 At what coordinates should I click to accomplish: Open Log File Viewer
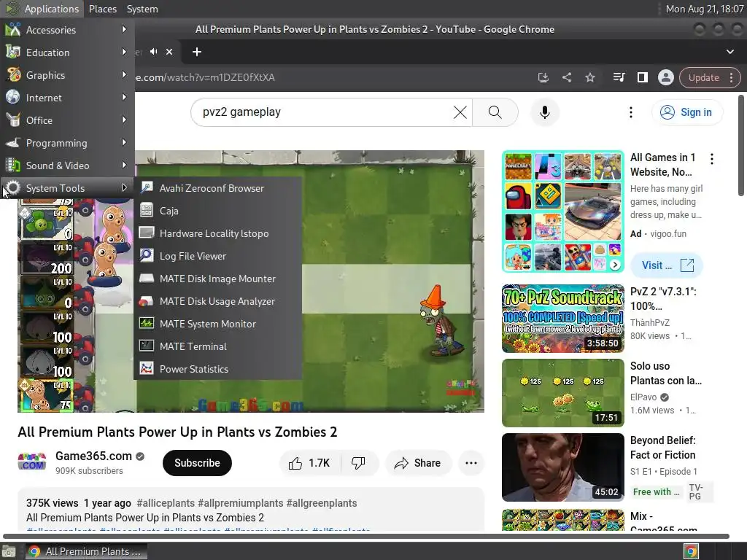coord(218,256)
